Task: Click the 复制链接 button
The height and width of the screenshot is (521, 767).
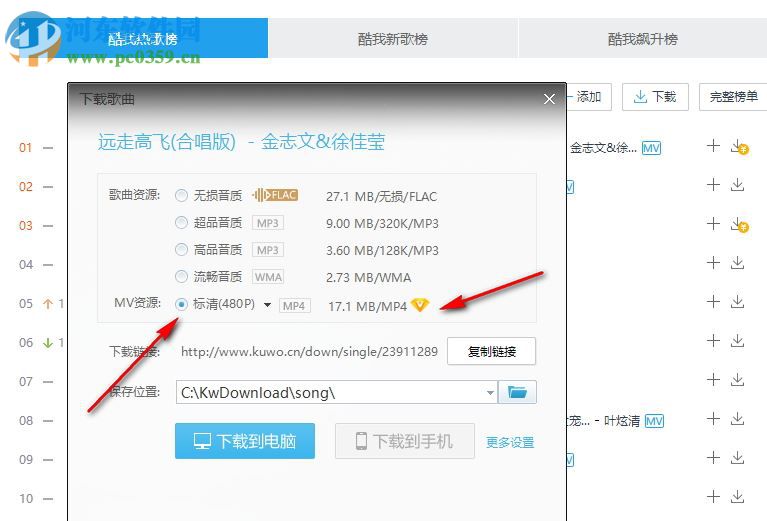Action: 492,351
